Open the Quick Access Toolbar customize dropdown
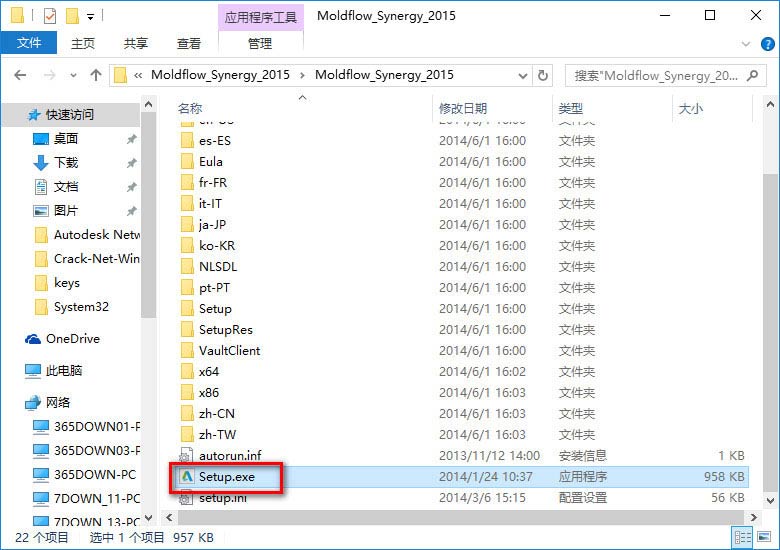 click(x=90, y=17)
